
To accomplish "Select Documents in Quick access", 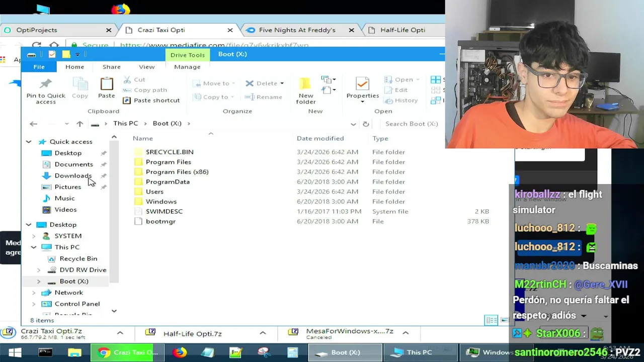I will coord(73,164).
